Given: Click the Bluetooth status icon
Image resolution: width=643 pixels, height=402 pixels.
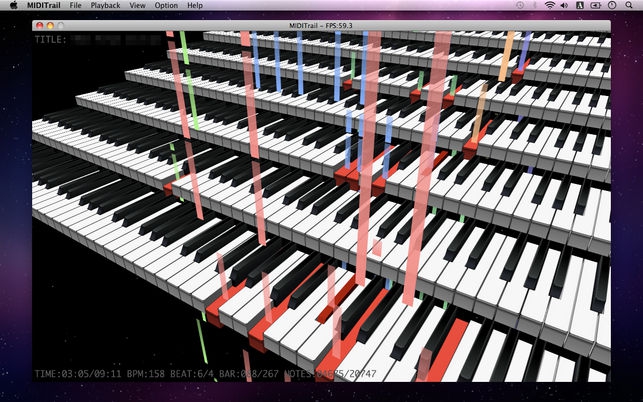Looking at the screenshot, I should tap(535, 5).
